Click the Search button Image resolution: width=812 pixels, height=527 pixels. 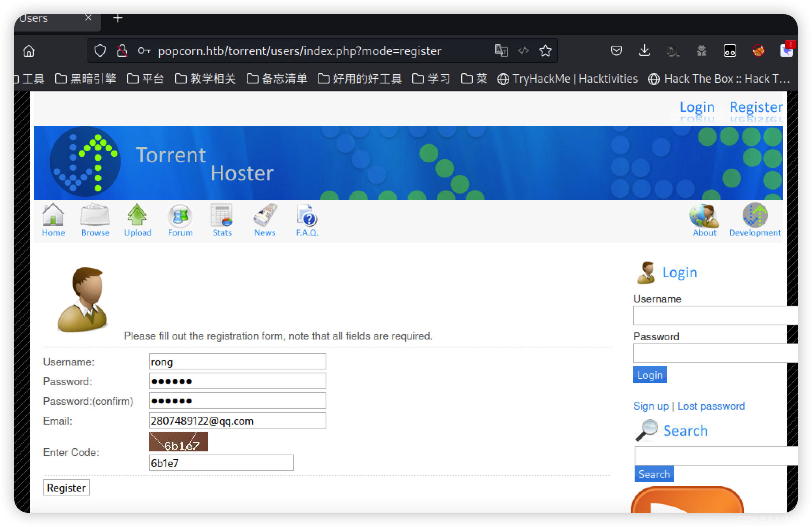click(x=654, y=474)
